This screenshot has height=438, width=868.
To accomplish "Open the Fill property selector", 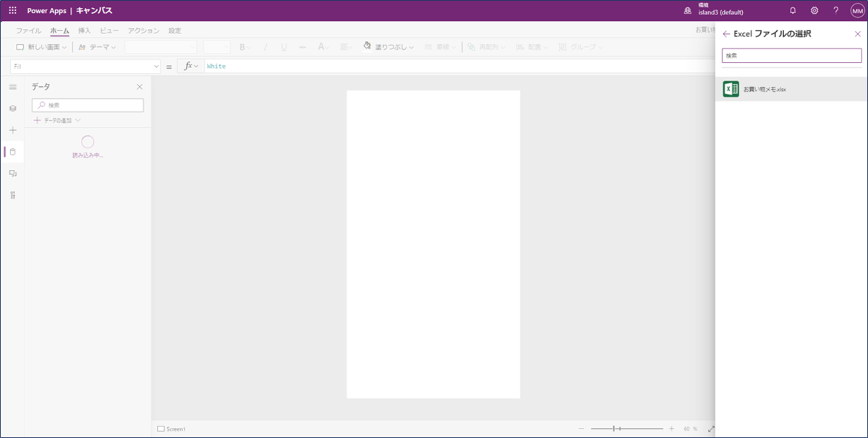I will (x=85, y=66).
